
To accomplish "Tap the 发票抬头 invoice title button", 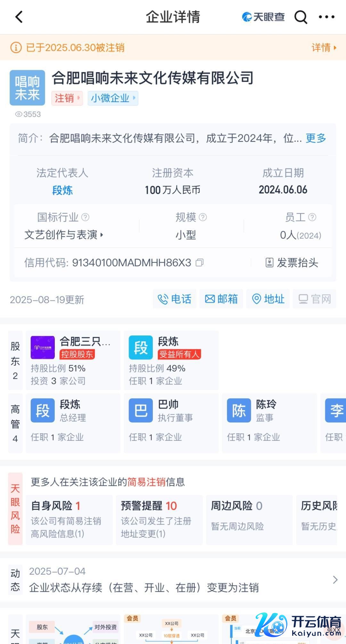I will tap(292, 263).
